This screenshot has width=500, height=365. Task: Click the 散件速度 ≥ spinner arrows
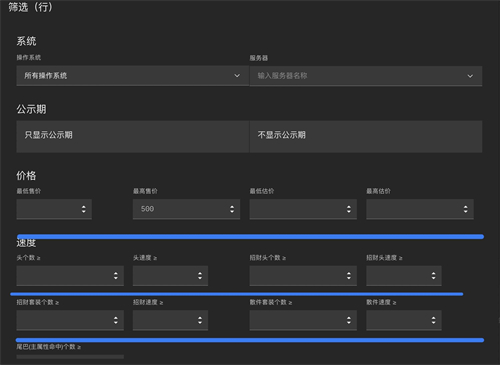pyautogui.click(x=433, y=320)
